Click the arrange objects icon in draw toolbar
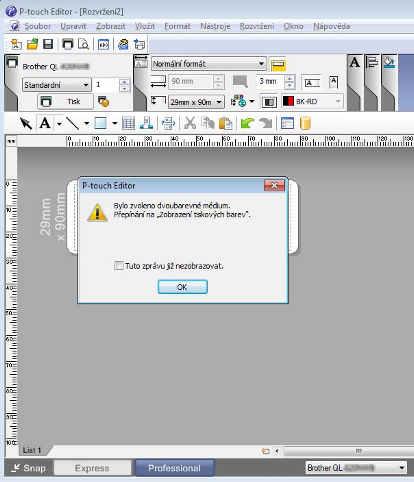The image size is (414, 482). [146, 123]
